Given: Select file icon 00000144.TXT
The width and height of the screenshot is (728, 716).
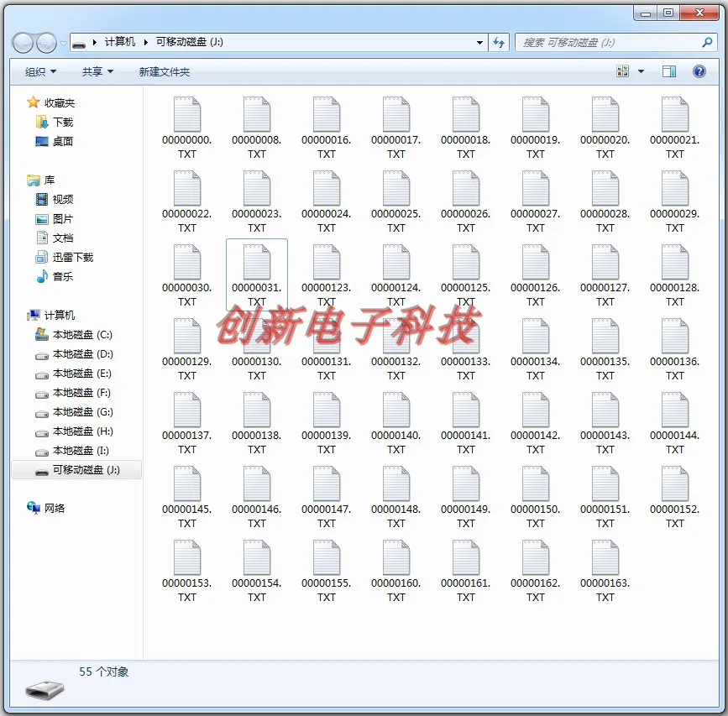Looking at the screenshot, I should coord(674,410).
